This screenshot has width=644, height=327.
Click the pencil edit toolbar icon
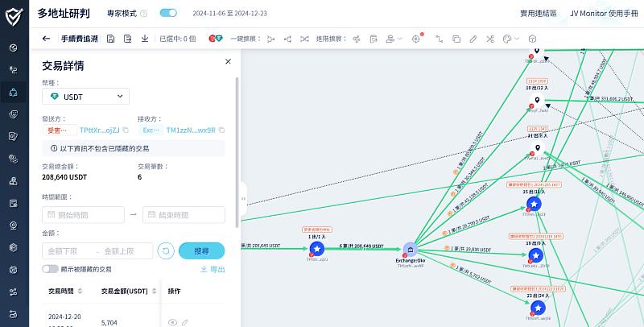click(473, 39)
